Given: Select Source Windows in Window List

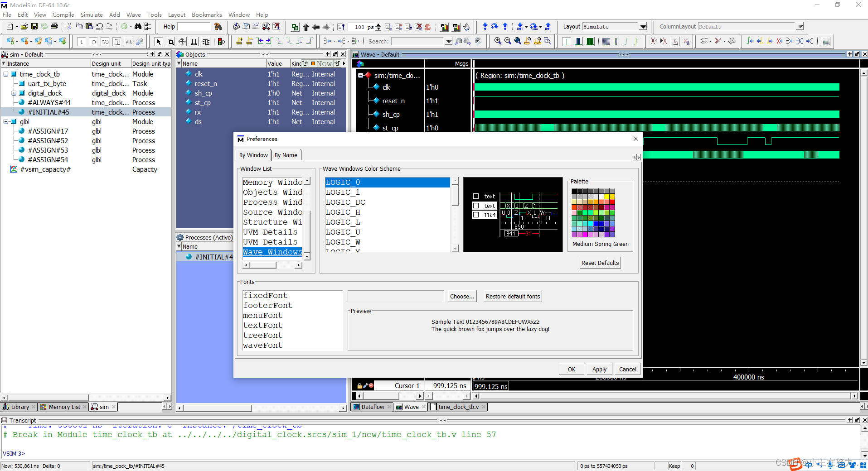Looking at the screenshot, I should tap(272, 212).
